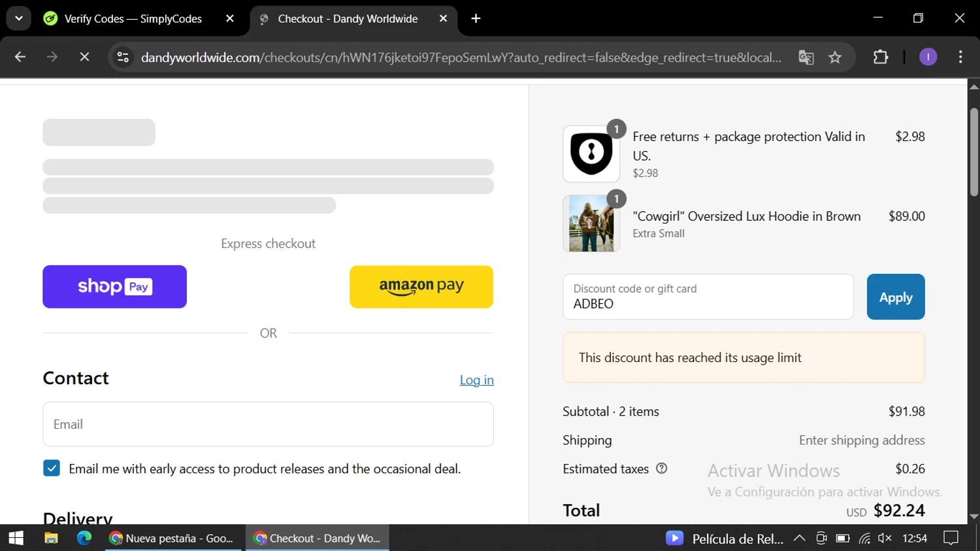Apply the discount code

tap(896, 297)
